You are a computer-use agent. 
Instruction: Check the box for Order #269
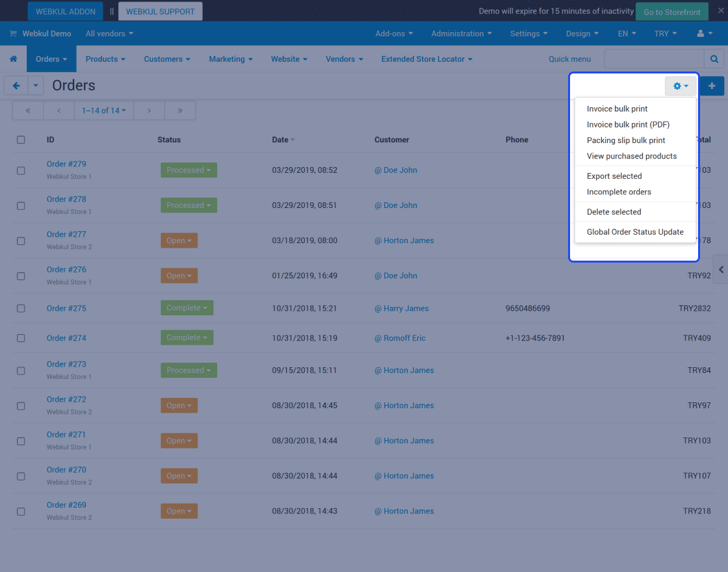21,512
